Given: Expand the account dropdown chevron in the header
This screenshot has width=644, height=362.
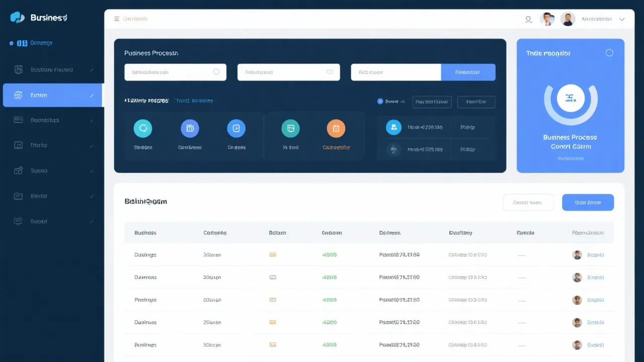Looking at the screenshot, I should coord(622,19).
